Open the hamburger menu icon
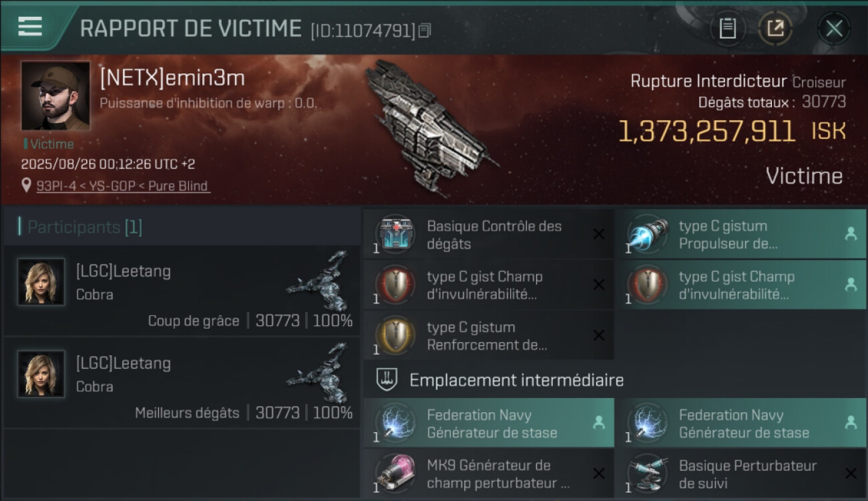Screen dimensions: 868x501 point(30,26)
